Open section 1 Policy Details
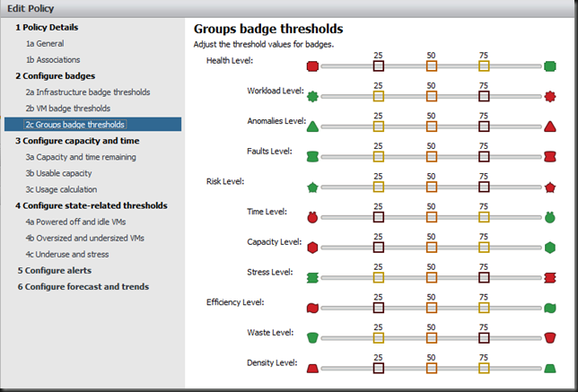This screenshot has height=392, width=578. click(x=47, y=27)
